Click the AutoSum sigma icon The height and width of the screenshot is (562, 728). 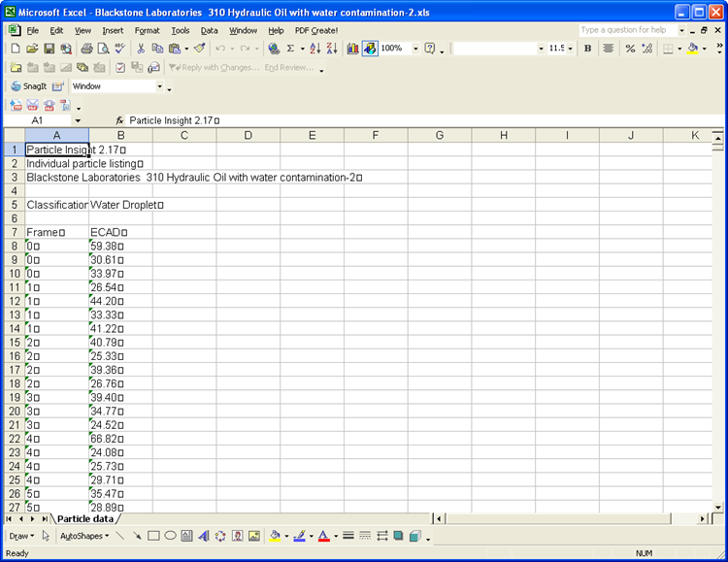[x=290, y=49]
